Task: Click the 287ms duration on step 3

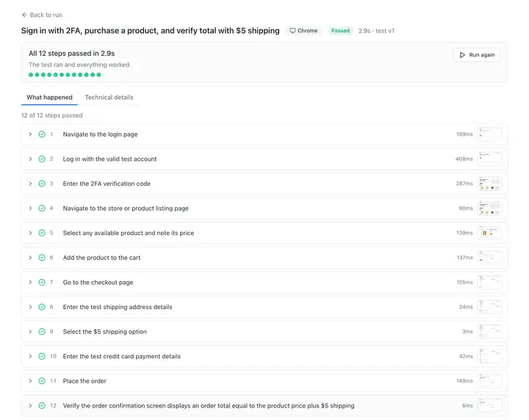Action: click(464, 184)
